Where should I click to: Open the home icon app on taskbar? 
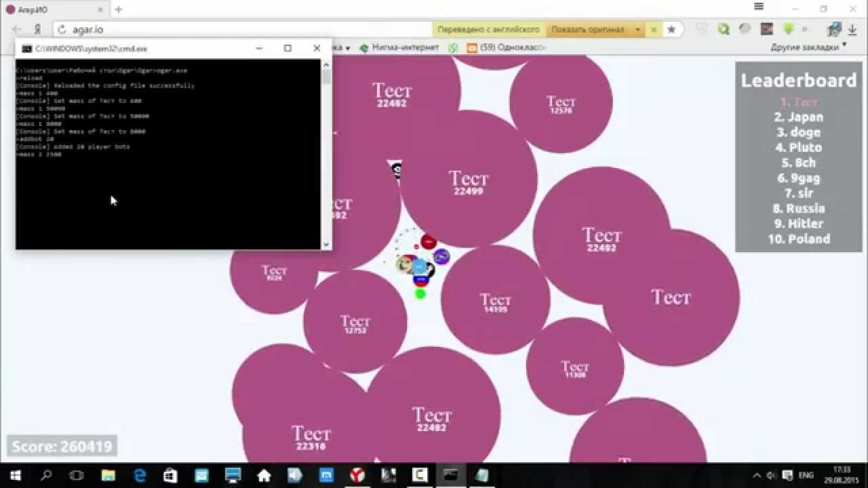pyautogui.click(x=264, y=475)
